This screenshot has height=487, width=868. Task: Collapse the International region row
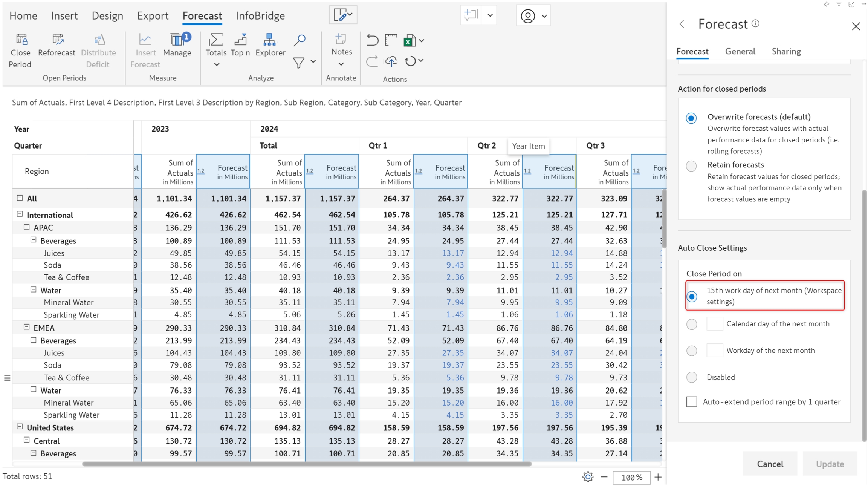(20, 214)
